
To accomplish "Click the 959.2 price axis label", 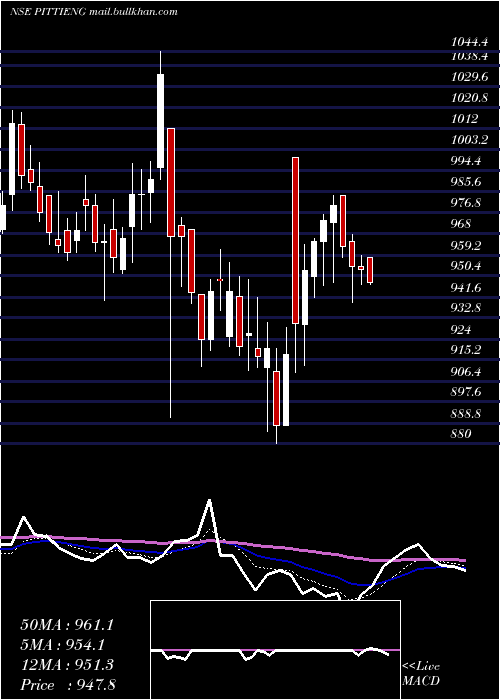I will coord(466,246).
